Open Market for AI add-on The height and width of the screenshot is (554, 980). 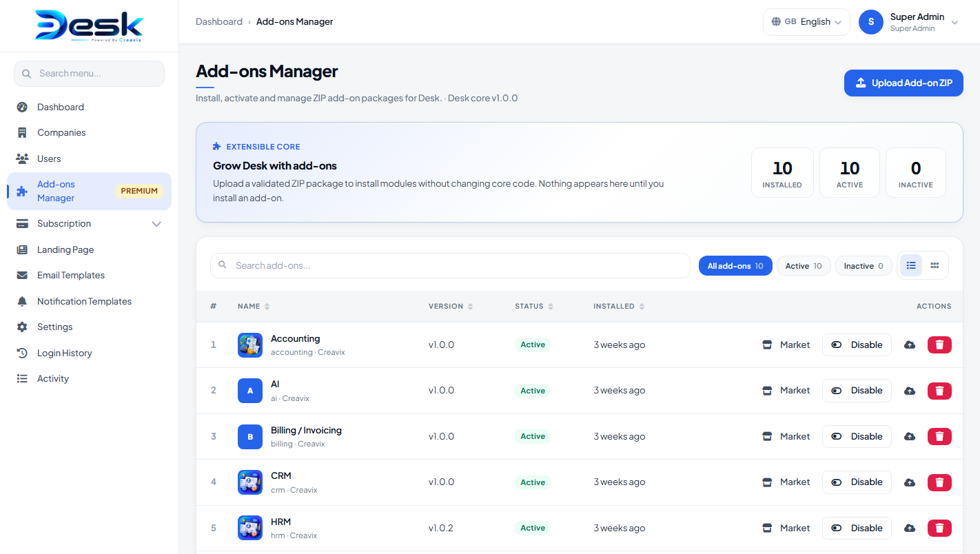pos(786,391)
